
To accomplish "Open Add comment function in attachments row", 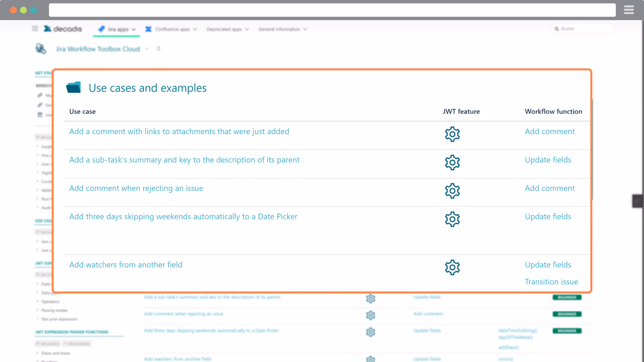I will tap(549, 131).
